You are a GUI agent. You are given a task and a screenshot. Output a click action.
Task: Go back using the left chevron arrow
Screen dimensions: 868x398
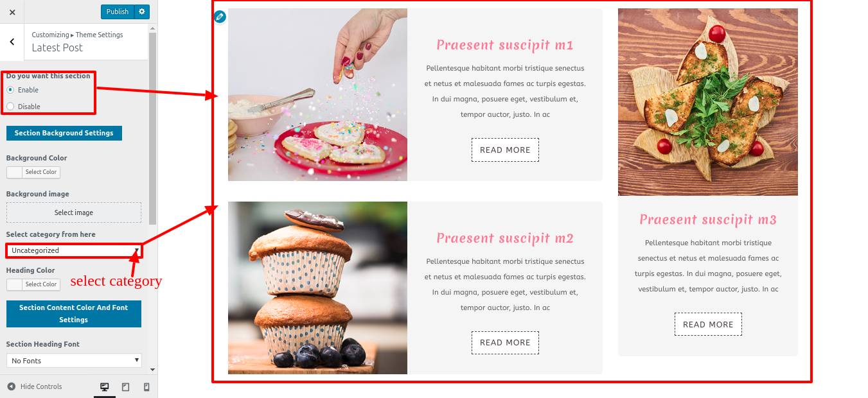[x=12, y=42]
